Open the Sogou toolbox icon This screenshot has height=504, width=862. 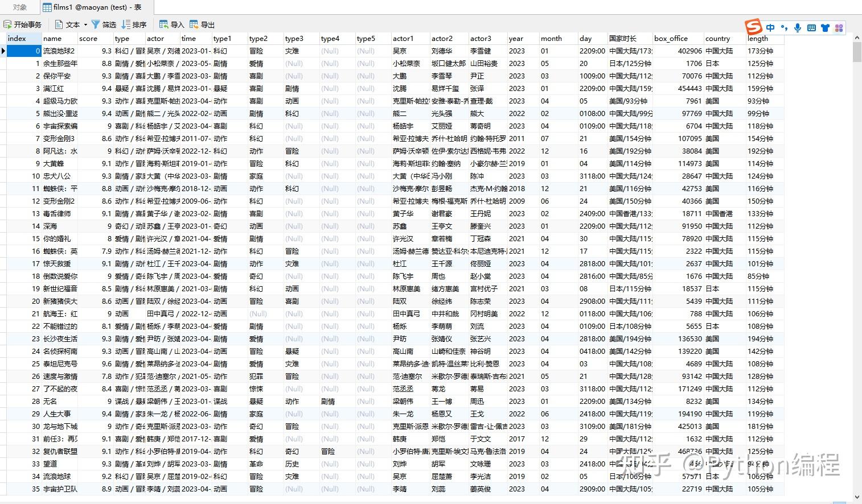click(x=839, y=27)
